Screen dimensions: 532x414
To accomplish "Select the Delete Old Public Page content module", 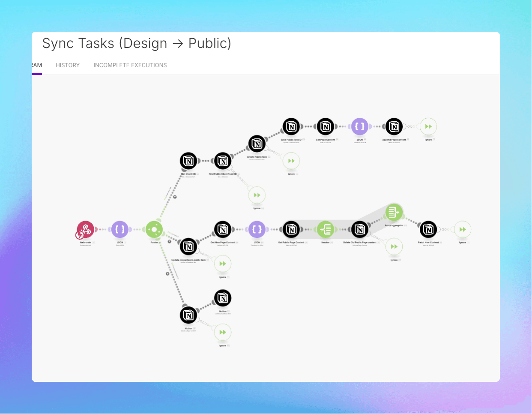I will [x=360, y=229].
